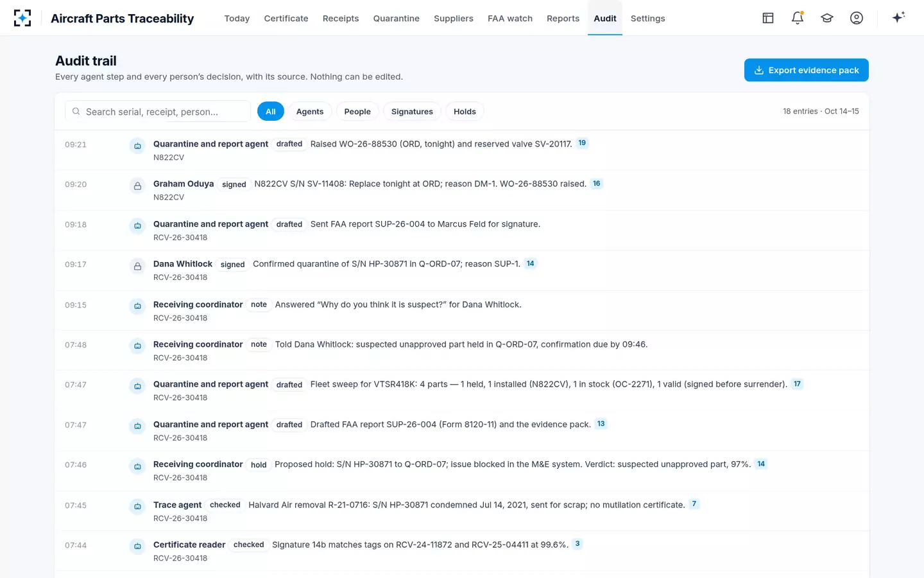Click the agent icon on the 09:18 entry

[137, 225]
